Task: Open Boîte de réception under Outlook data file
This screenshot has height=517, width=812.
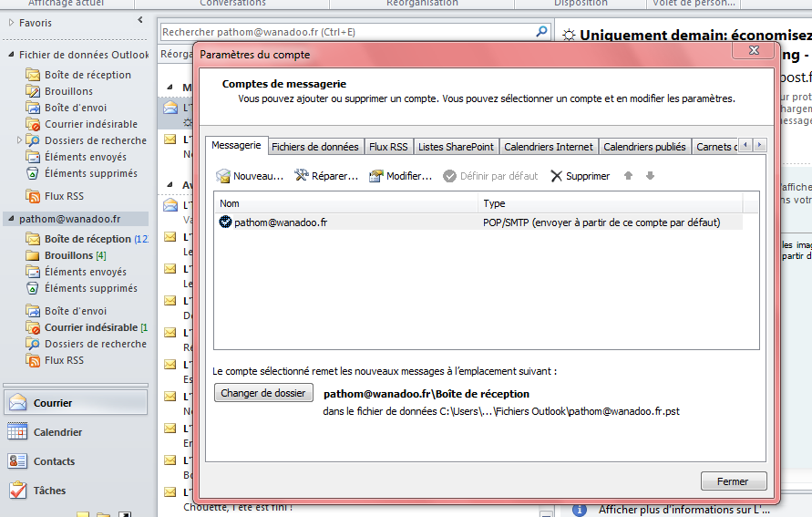Action: point(87,75)
